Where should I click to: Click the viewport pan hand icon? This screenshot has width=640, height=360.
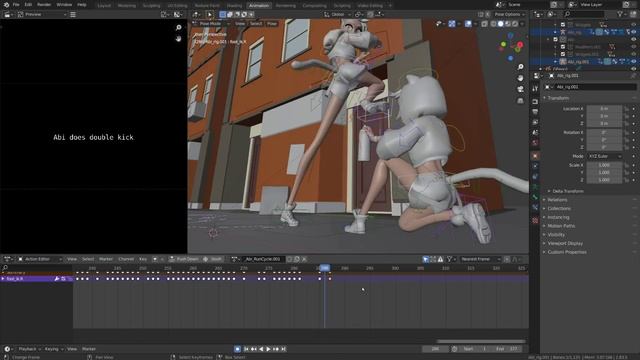click(x=520, y=78)
